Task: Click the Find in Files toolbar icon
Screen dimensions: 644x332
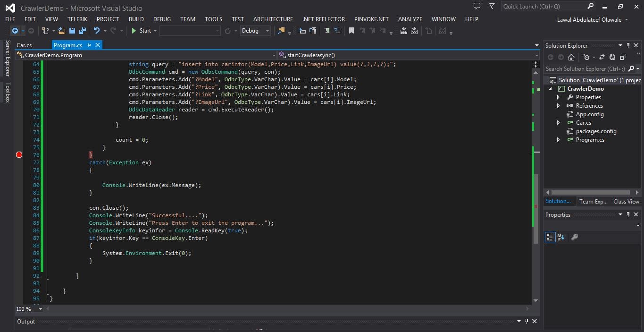Action: [x=282, y=31]
